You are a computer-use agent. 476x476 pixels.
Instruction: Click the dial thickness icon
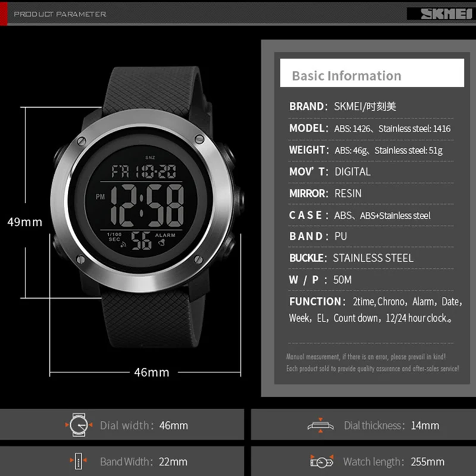pyautogui.click(x=320, y=425)
